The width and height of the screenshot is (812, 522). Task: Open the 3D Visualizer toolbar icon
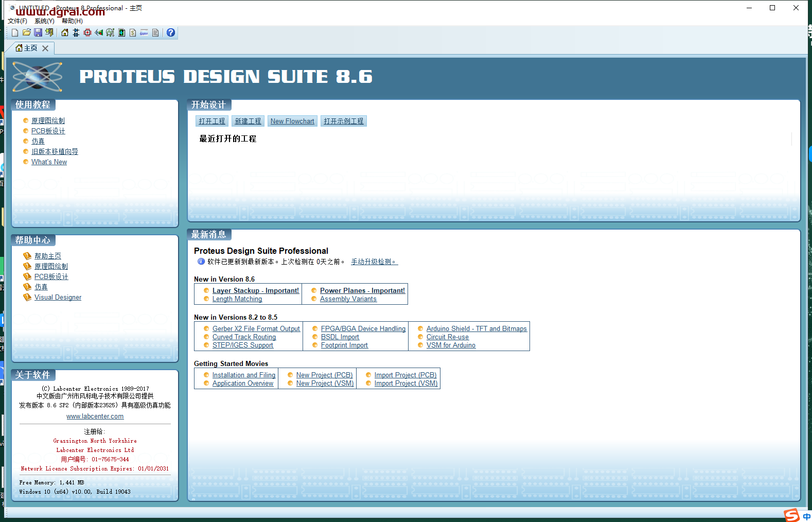[x=99, y=33]
